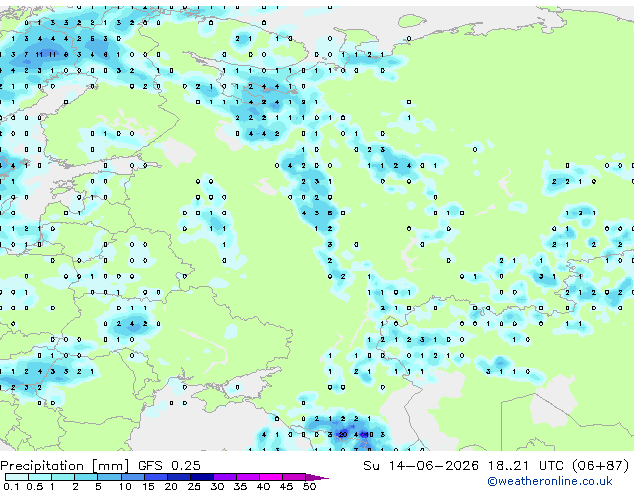634x490 pixels.
Task: Click the '10' legend scale label
Action: [x=125, y=486]
